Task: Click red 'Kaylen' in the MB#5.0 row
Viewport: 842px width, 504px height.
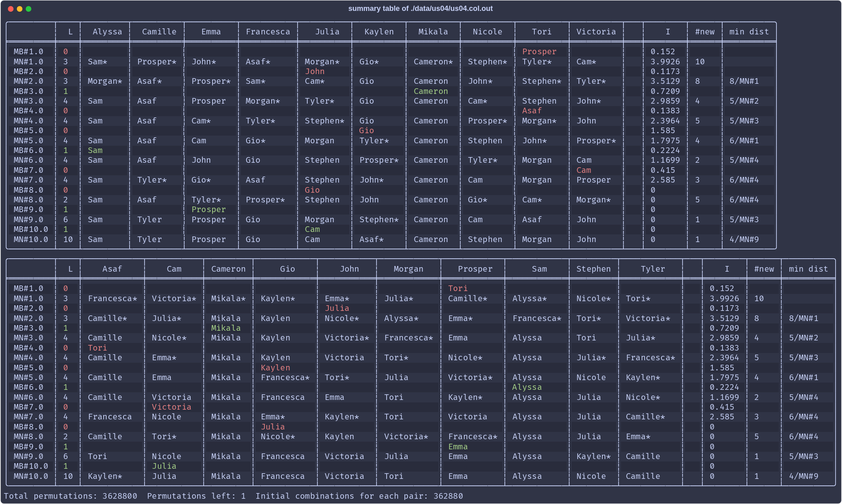Action: (x=275, y=368)
